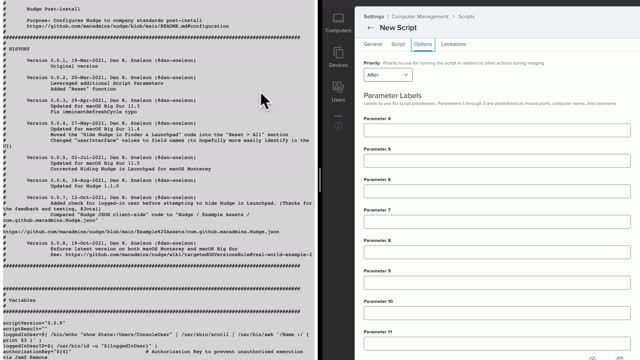Click the Parameter 10 label field
The width and height of the screenshot is (640, 360).
tap(497, 313)
